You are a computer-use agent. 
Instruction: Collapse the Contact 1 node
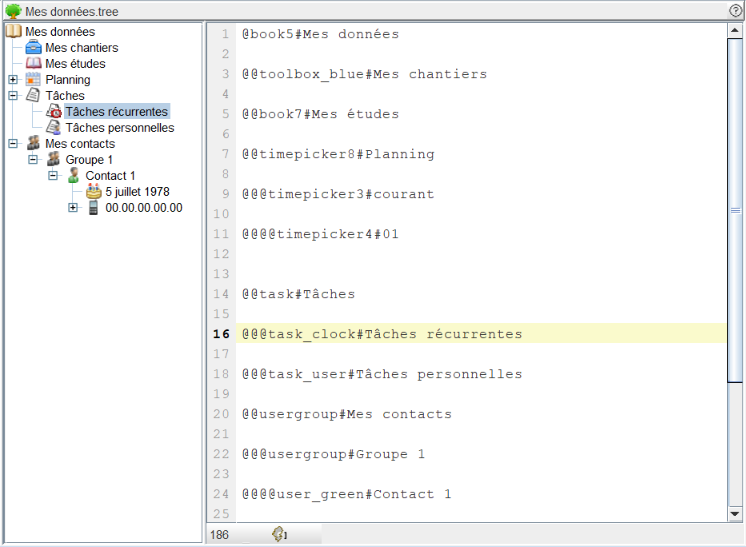tap(53, 176)
